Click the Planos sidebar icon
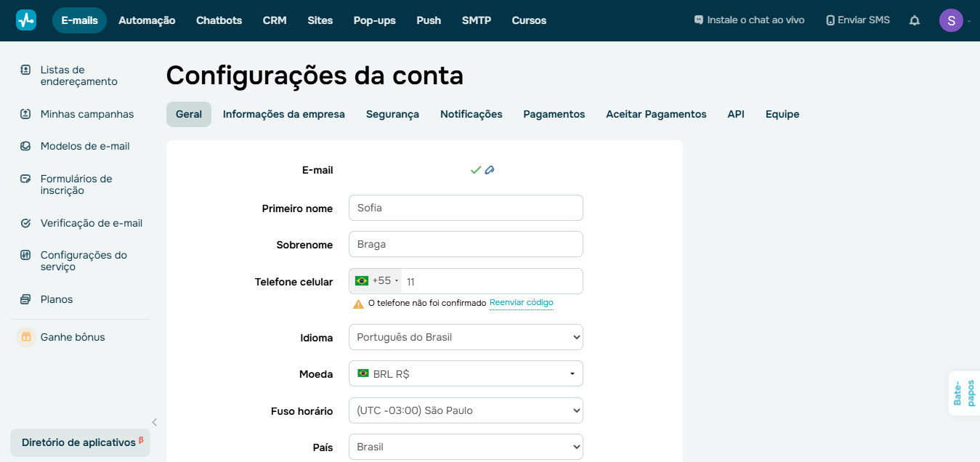The height and width of the screenshot is (462, 980). tap(26, 299)
